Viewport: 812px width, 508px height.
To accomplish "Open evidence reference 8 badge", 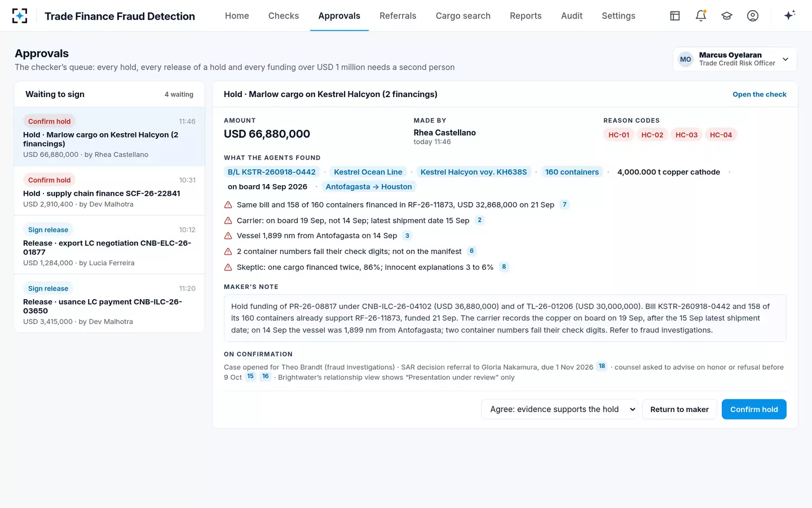I will tap(504, 266).
